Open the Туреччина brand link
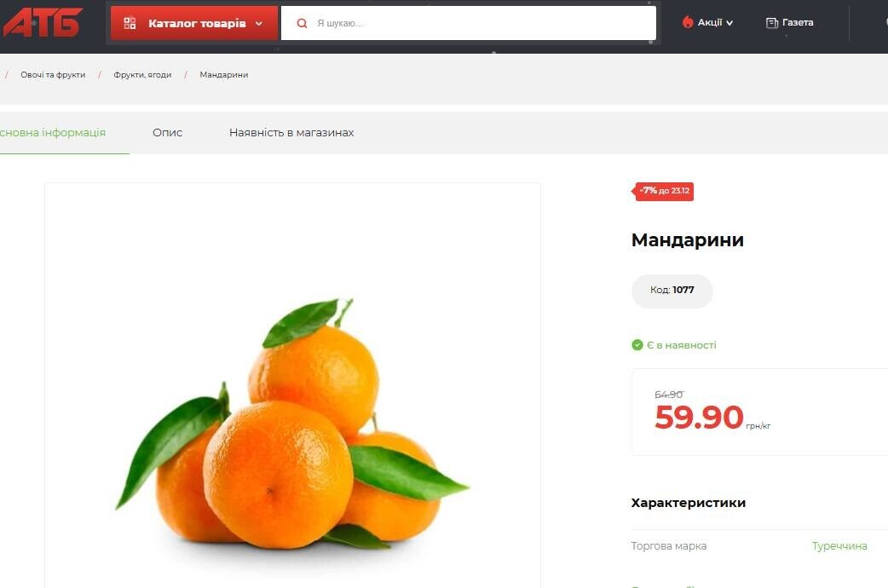This screenshot has height=588, width=888. click(839, 546)
